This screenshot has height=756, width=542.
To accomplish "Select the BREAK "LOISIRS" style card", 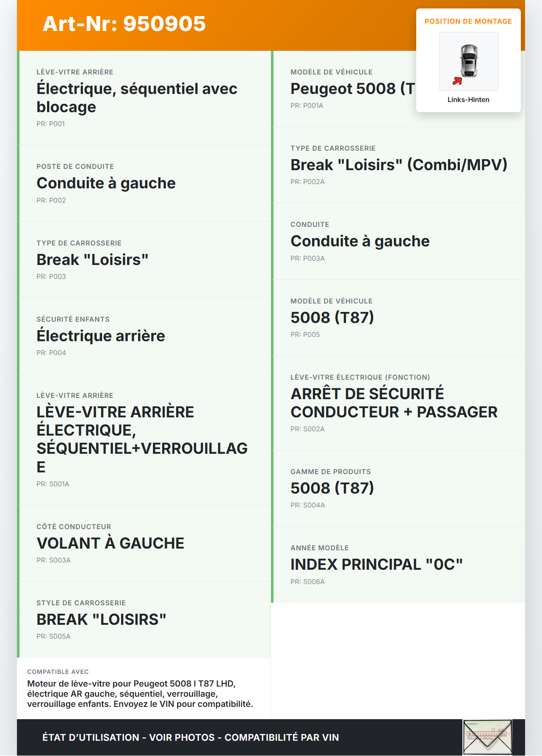I will 144,620.
